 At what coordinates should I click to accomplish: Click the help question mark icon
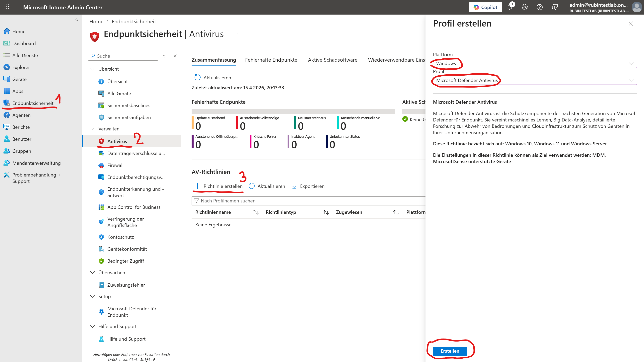coord(539,7)
